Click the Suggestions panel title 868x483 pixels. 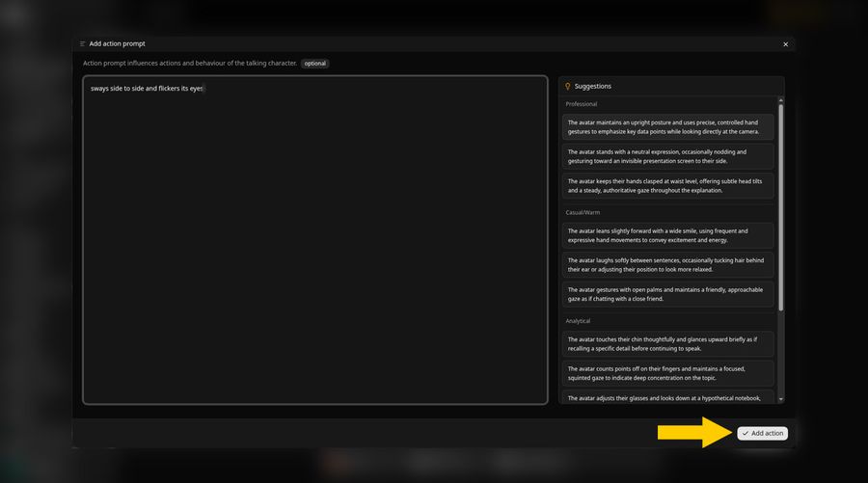point(593,87)
